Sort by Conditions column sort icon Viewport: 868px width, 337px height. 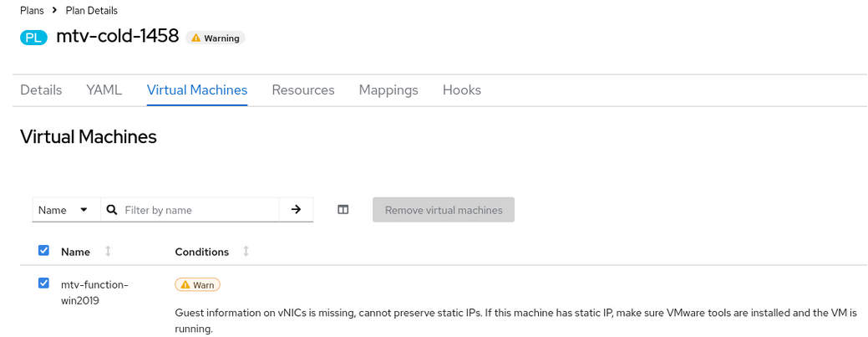(246, 252)
